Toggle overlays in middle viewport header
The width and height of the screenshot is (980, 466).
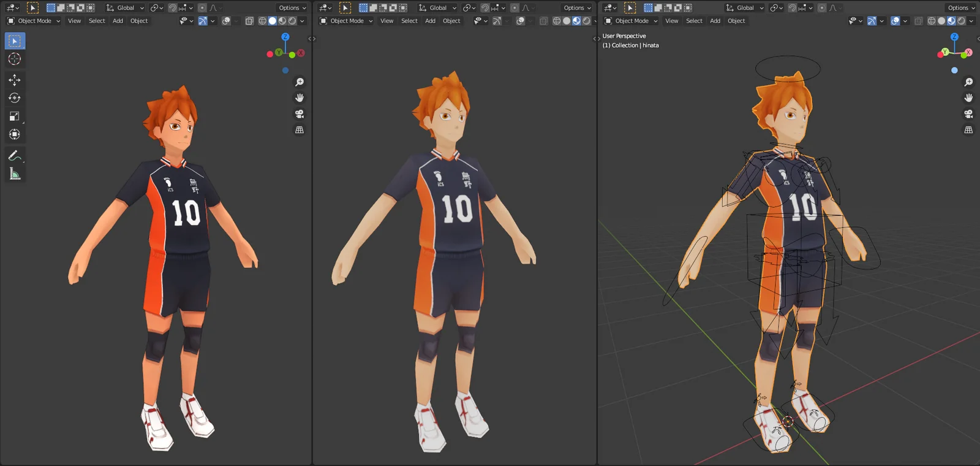pyautogui.click(x=520, y=21)
